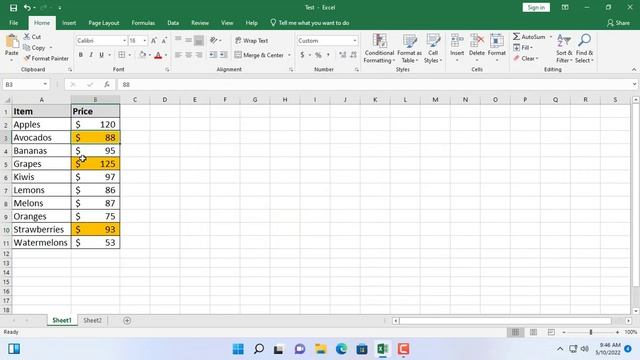Toggle Merge & Center
Image resolution: width=640 pixels, height=360 pixels.
coord(259,55)
